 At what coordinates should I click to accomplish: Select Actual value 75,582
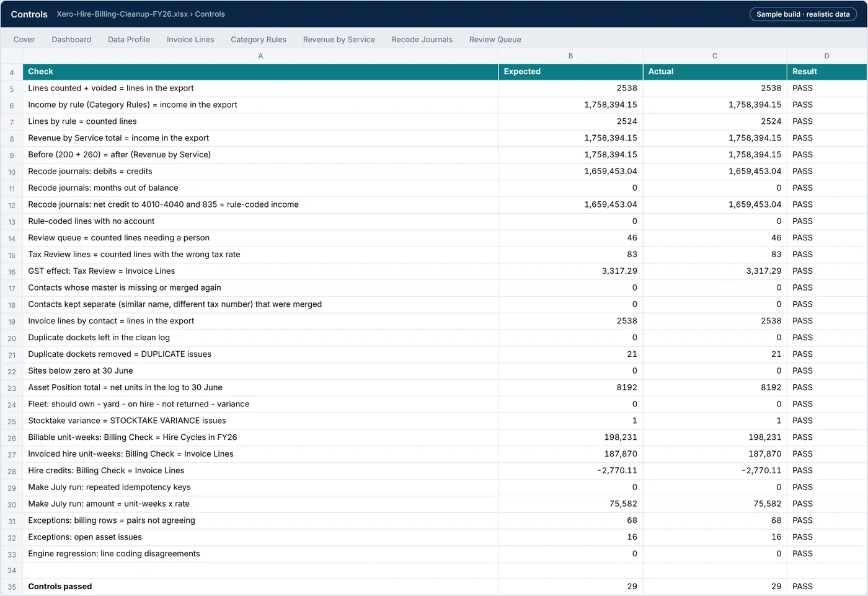(x=715, y=504)
